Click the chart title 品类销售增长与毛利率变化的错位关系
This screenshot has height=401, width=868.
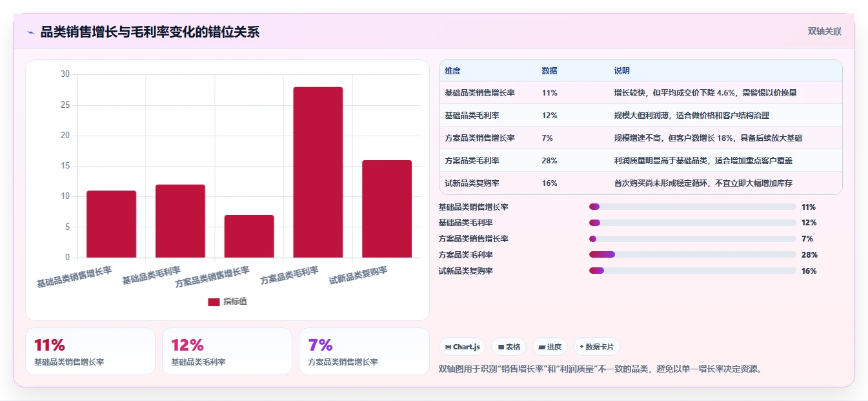pos(150,32)
